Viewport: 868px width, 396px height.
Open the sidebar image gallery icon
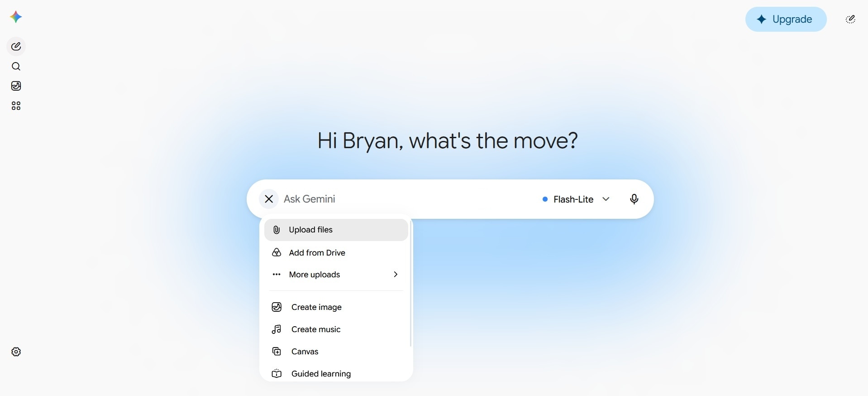click(16, 86)
